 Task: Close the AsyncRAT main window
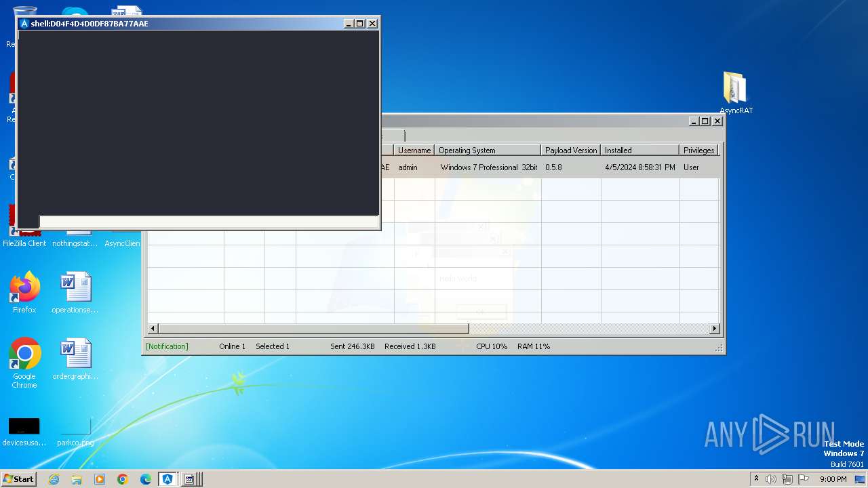[x=717, y=121]
